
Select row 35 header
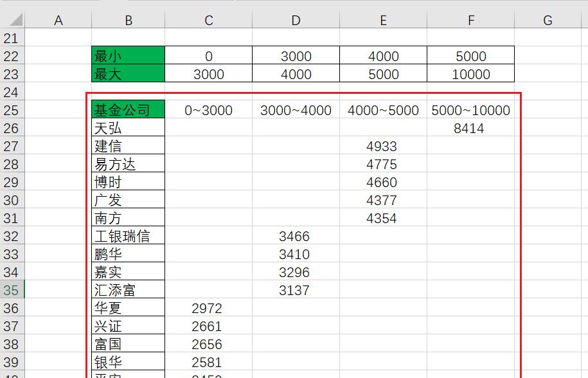[12, 289]
